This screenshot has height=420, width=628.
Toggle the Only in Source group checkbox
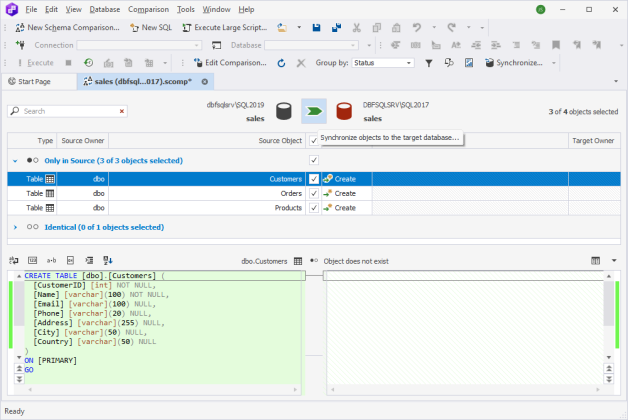click(x=314, y=160)
